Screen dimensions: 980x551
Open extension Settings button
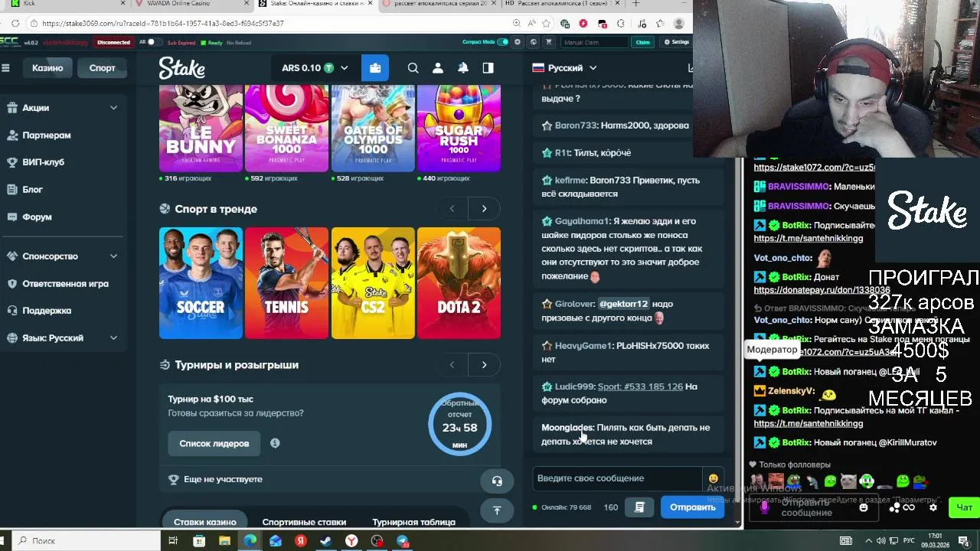point(677,42)
